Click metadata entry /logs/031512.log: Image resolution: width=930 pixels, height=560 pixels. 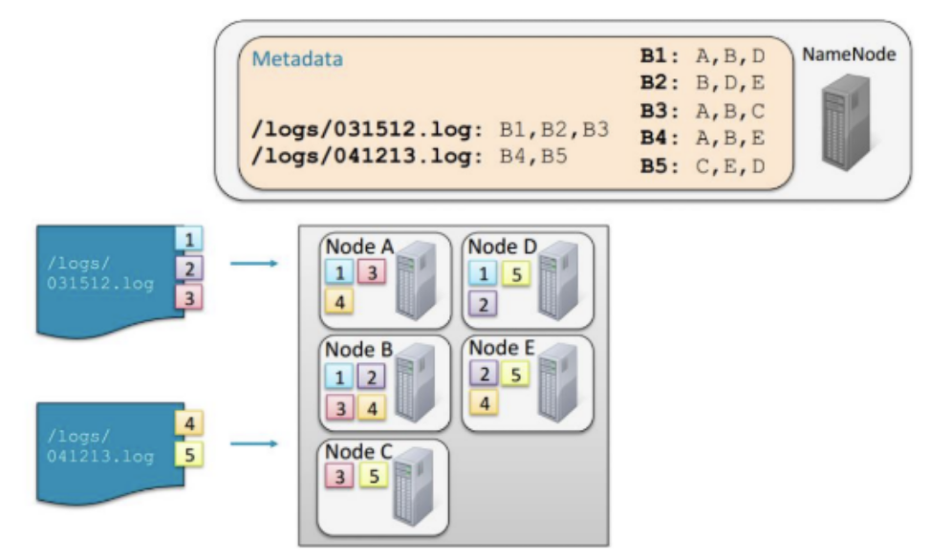coord(368,130)
